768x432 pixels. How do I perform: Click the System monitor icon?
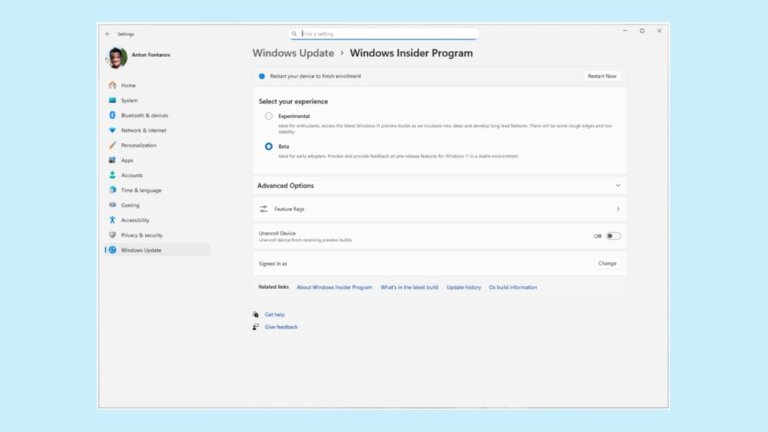tap(112, 100)
